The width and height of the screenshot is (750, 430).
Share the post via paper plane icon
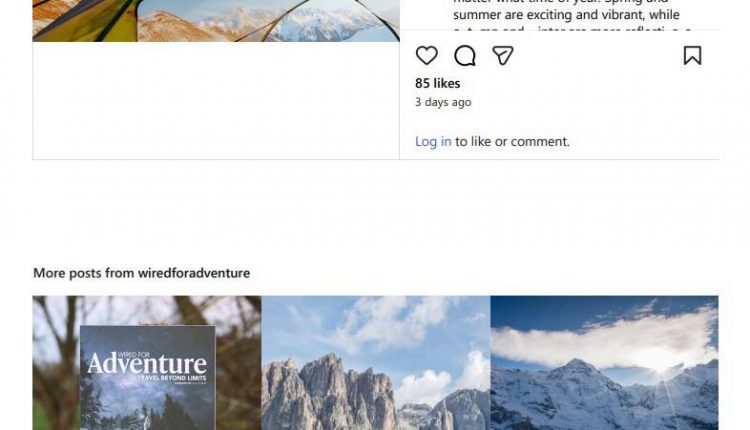tap(503, 56)
